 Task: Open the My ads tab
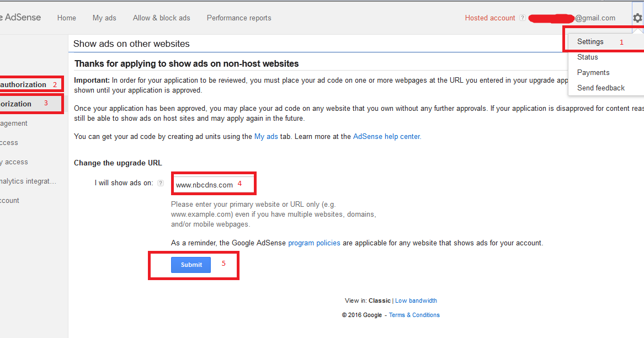coord(104,18)
